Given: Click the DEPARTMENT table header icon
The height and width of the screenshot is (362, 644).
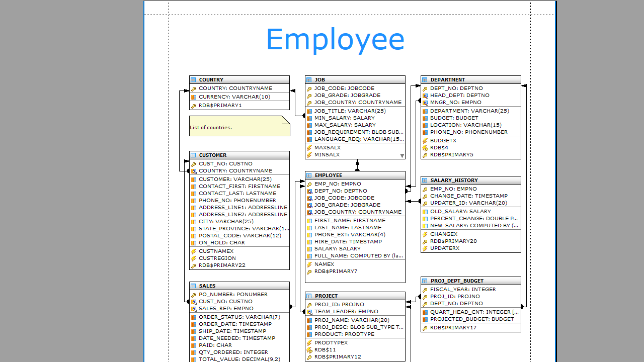Looking at the screenshot, I should 425,80.
